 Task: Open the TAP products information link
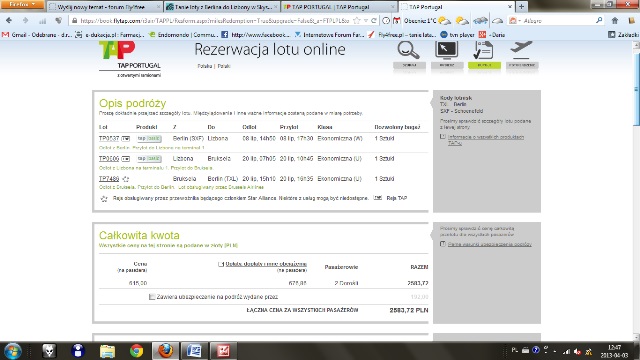coord(486,140)
